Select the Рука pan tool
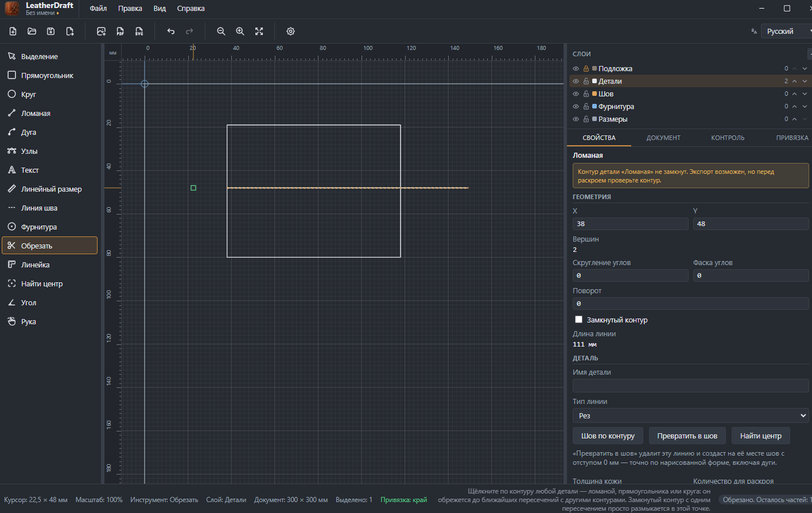Image resolution: width=812 pixels, height=513 pixels. tap(50, 321)
